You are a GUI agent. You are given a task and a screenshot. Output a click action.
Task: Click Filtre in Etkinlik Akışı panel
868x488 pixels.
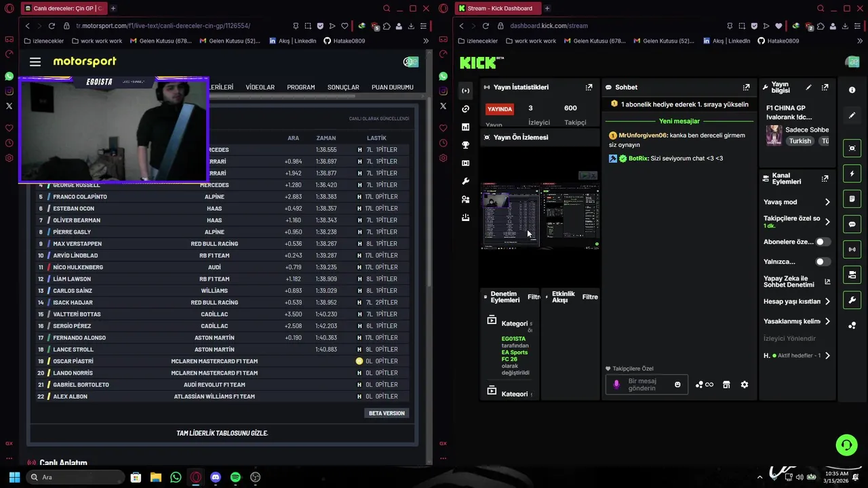(x=590, y=297)
